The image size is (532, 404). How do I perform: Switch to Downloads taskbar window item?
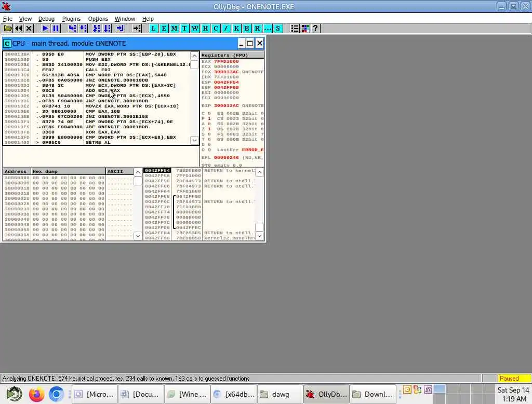(x=373, y=394)
